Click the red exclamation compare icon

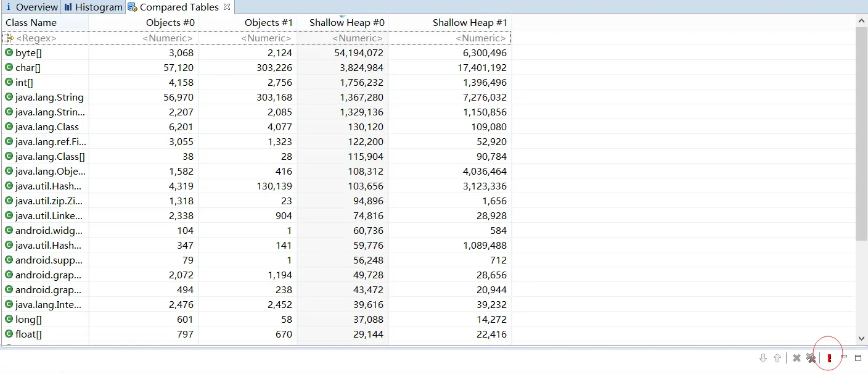coord(829,358)
